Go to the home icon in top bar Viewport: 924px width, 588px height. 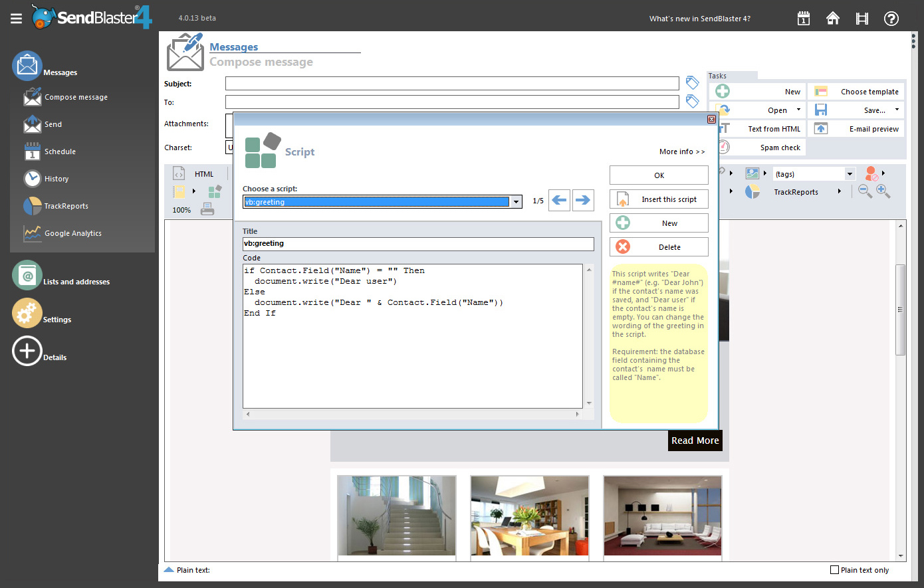(x=833, y=19)
